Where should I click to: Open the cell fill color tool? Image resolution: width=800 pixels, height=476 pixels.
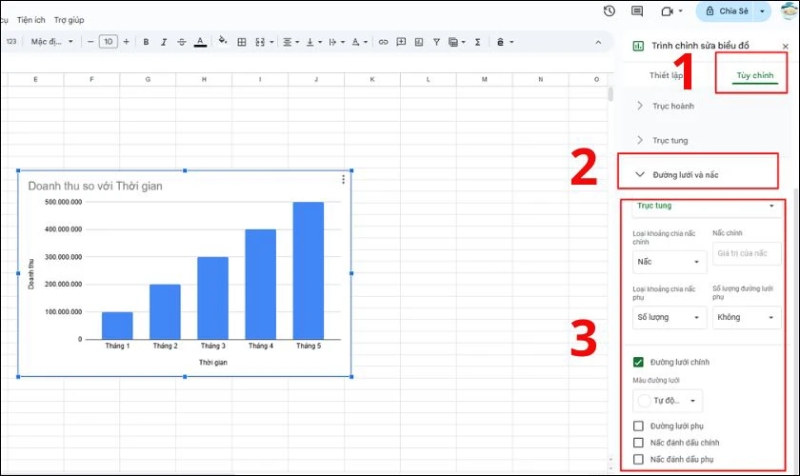223,42
